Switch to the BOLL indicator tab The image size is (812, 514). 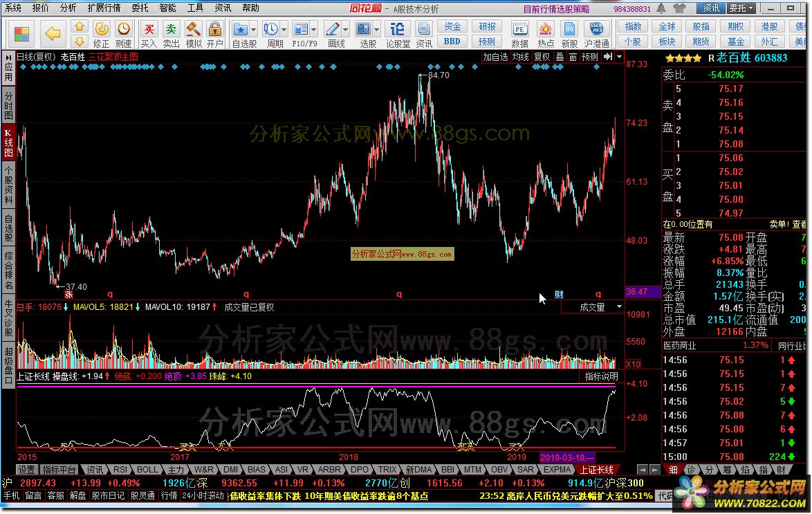tap(147, 470)
